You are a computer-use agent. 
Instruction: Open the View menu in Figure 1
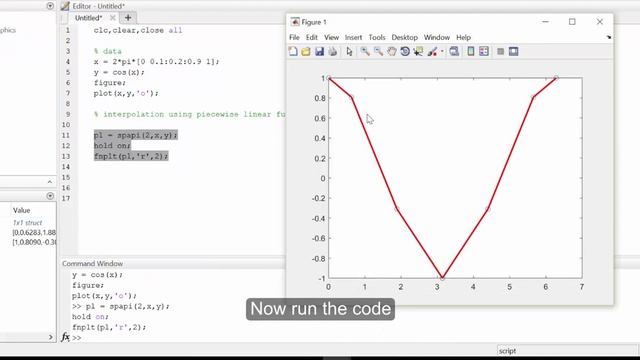(x=331, y=38)
